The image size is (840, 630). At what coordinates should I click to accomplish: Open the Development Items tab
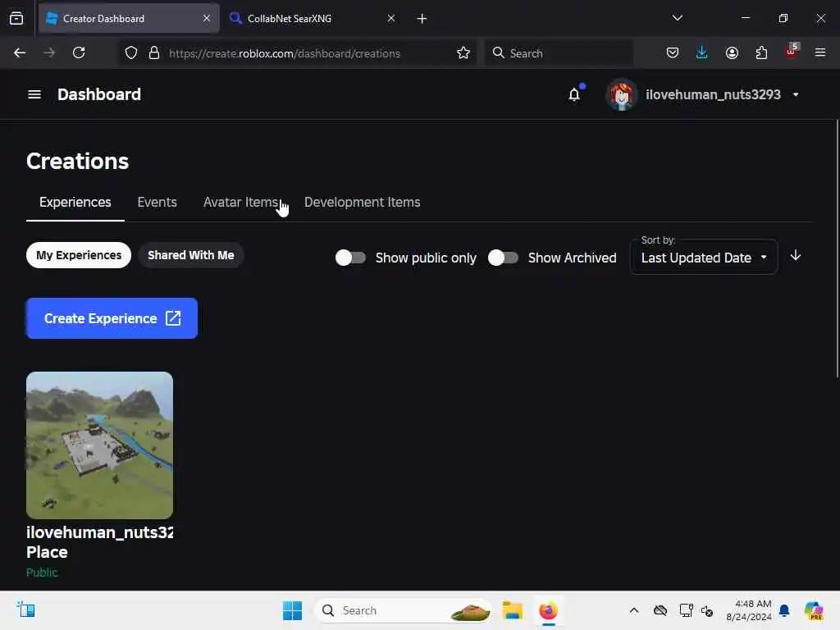362,202
